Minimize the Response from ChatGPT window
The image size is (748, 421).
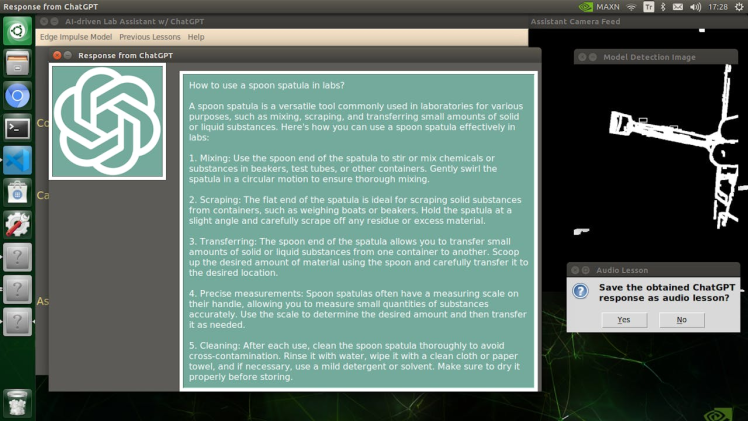[68, 55]
